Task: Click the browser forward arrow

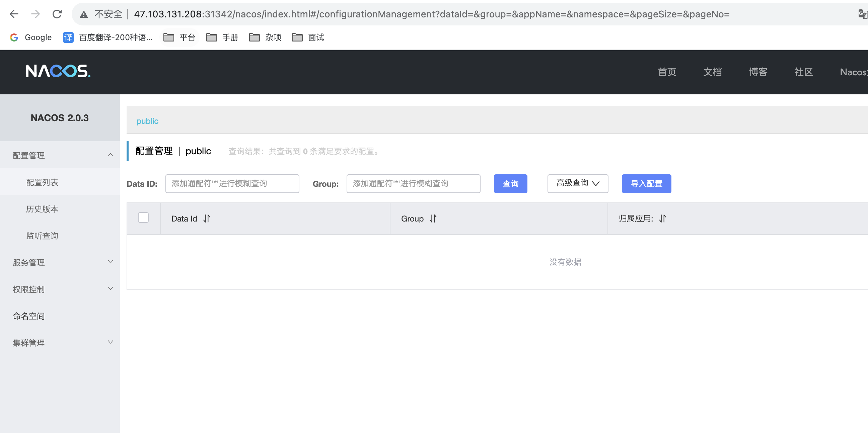Action: coord(35,14)
